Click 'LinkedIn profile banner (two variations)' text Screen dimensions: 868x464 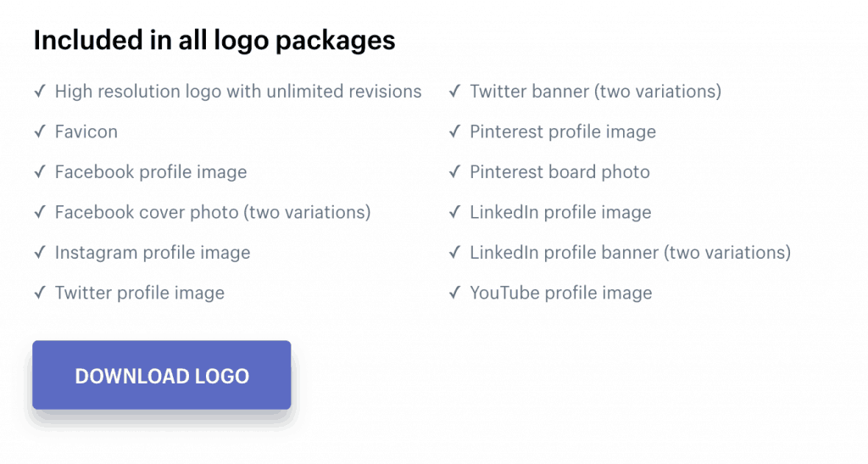(631, 253)
